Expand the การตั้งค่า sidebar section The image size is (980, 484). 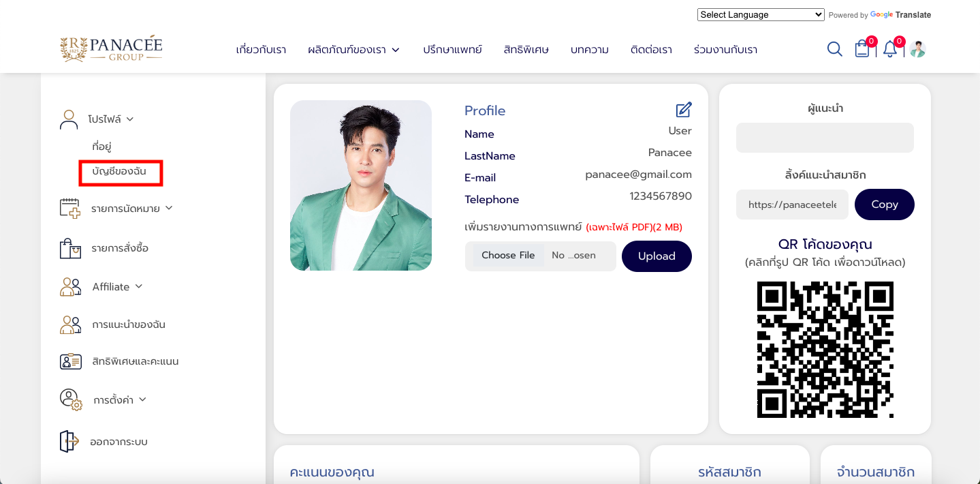[120, 399]
